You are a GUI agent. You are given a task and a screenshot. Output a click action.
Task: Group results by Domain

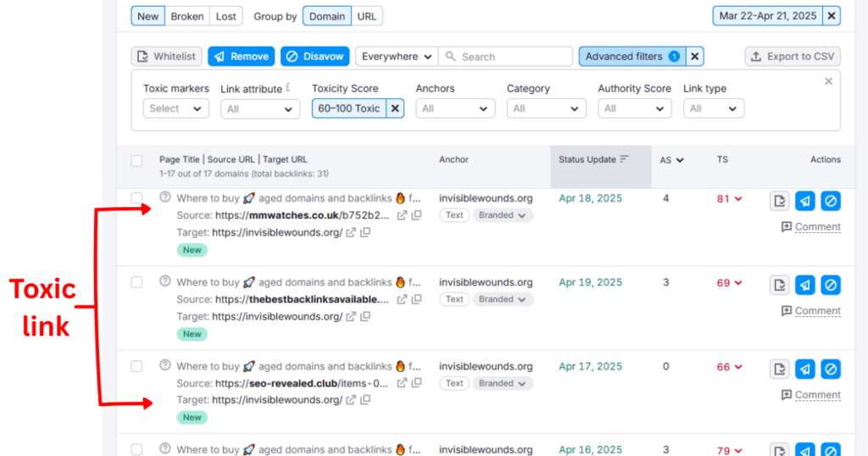tap(327, 16)
